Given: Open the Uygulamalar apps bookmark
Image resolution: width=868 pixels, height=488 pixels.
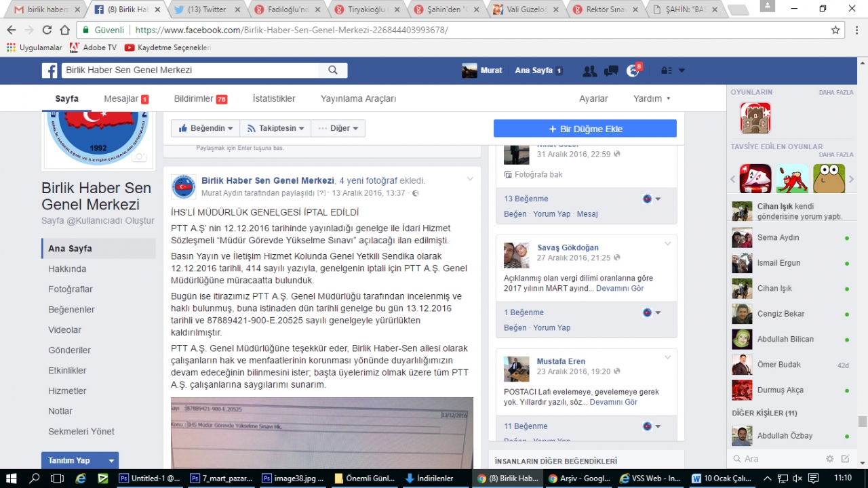Looking at the screenshot, I should [x=34, y=47].
